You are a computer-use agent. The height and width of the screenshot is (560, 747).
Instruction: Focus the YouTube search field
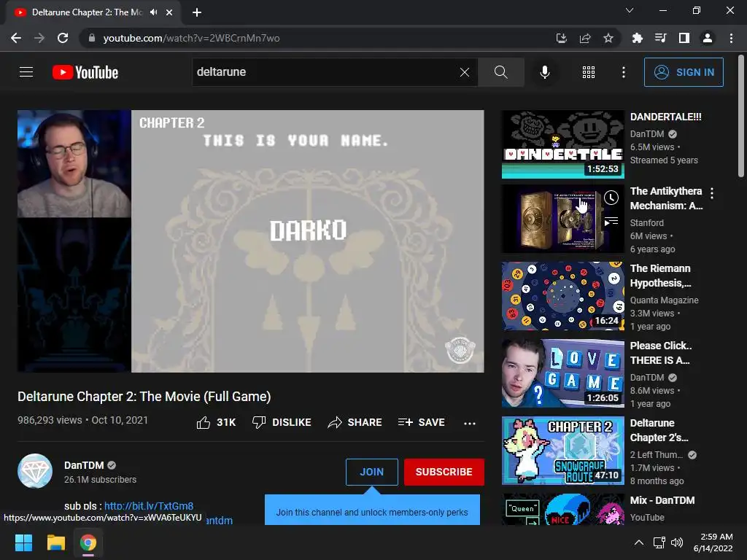pos(325,72)
